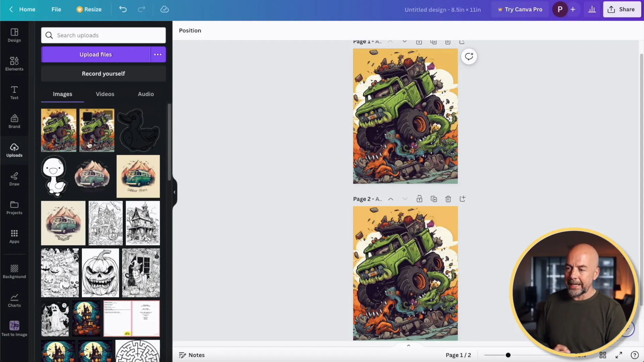Open the File menu
644x362 pixels.
click(x=56, y=9)
